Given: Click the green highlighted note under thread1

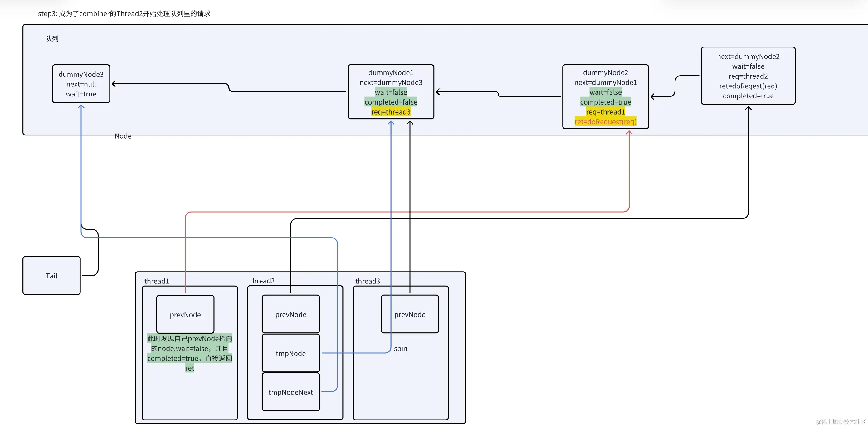Looking at the screenshot, I should click(189, 353).
